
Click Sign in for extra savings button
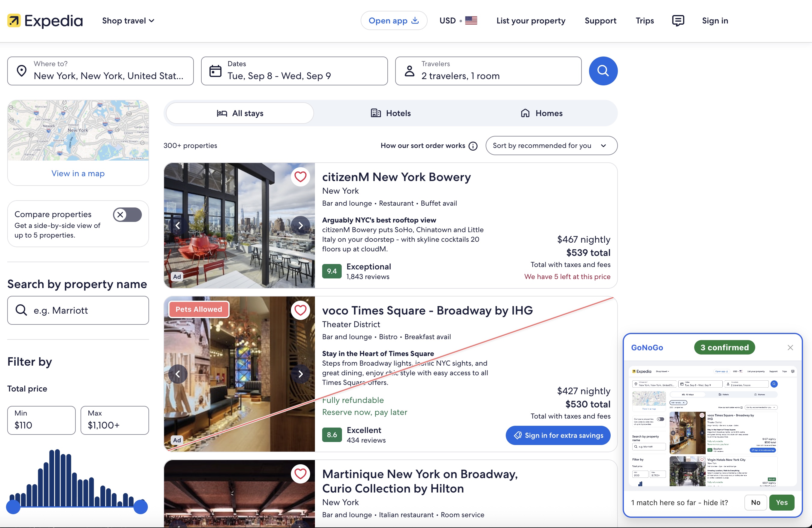tap(558, 435)
